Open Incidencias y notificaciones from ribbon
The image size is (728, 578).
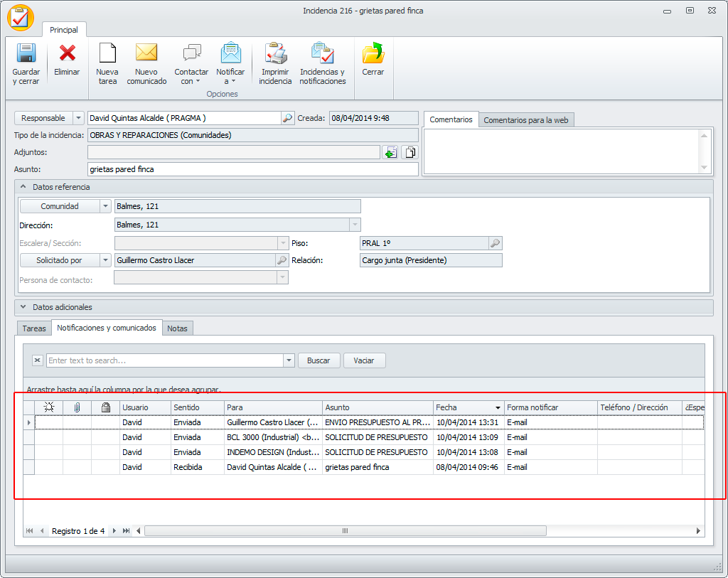(x=322, y=55)
